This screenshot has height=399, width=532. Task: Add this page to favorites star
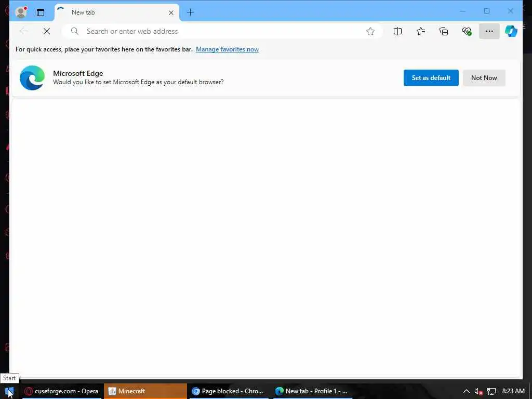click(x=370, y=31)
